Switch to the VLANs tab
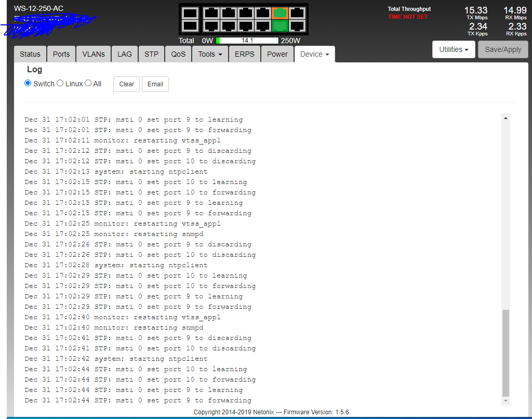The width and height of the screenshot is (532, 419). point(94,54)
